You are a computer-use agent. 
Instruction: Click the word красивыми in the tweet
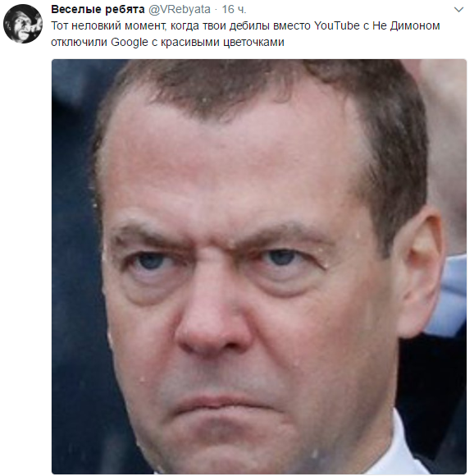pos(189,43)
